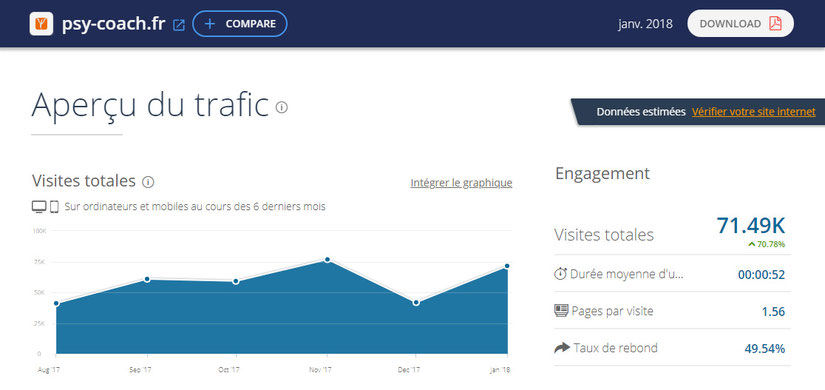The image size is (825, 390).
Task: Open the Vérifier votre site internet link
Action: pyautogui.click(x=753, y=112)
